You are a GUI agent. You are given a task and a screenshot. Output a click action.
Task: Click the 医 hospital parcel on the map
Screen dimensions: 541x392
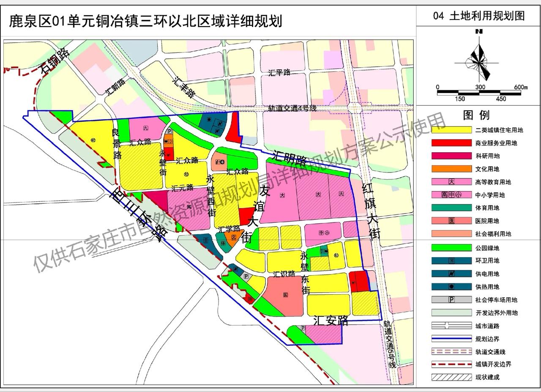click(286, 294)
